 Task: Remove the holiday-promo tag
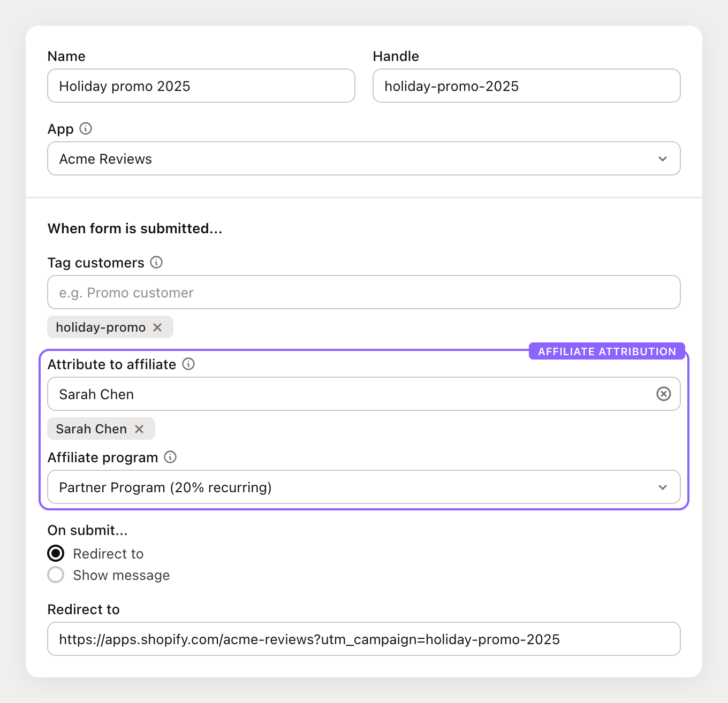157,327
